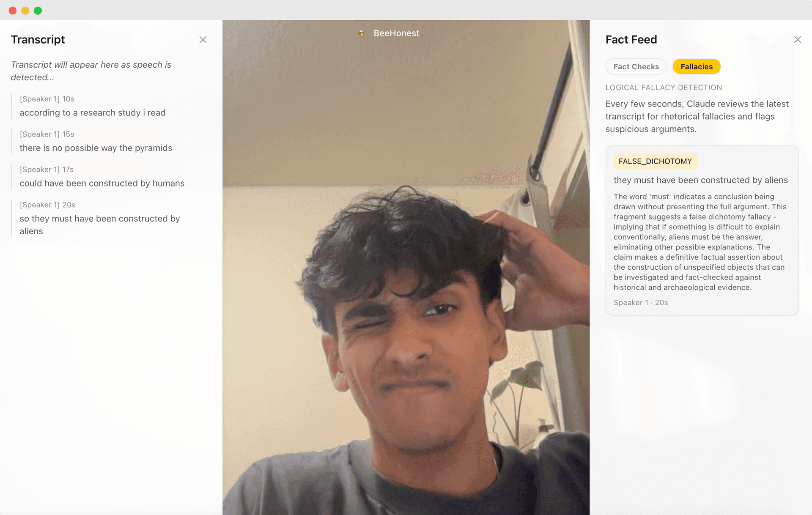812x515 pixels.
Task: Dismiss the Transcript panel with its X
Action: click(x=203, y=39)
